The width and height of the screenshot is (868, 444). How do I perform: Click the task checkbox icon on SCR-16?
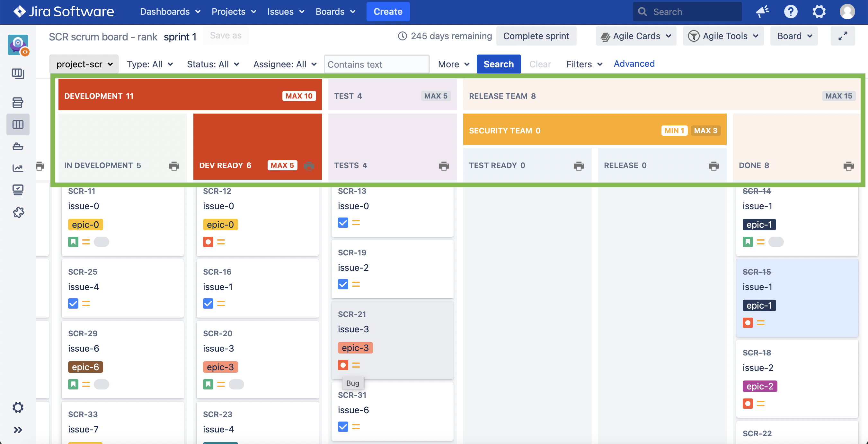pos(208,303)
